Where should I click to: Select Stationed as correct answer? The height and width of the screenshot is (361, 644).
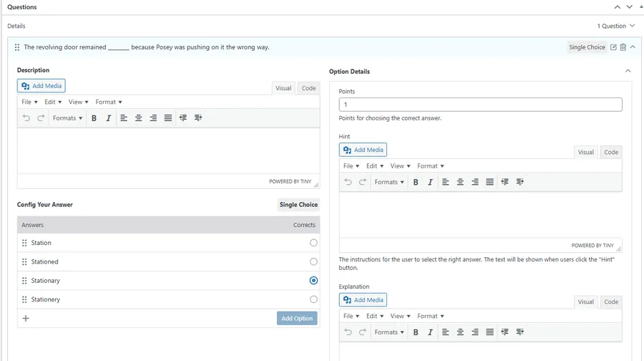coord(313,261)
